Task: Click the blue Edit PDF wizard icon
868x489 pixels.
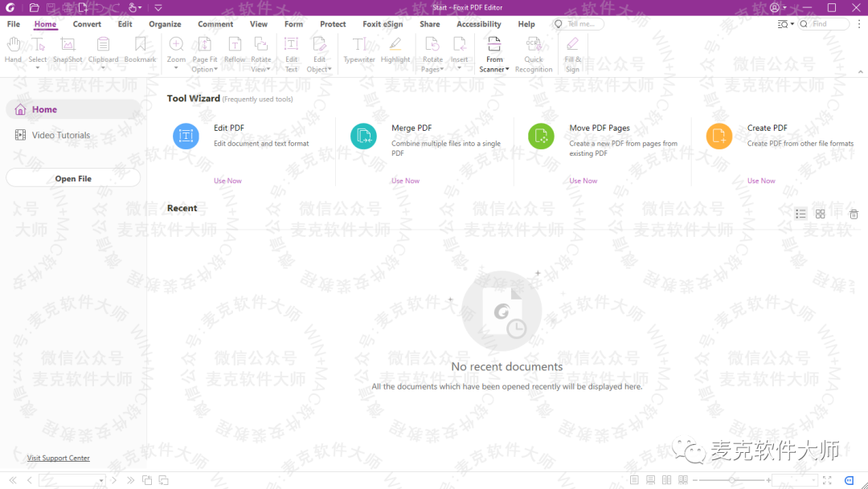Action: tap(186, 136)
